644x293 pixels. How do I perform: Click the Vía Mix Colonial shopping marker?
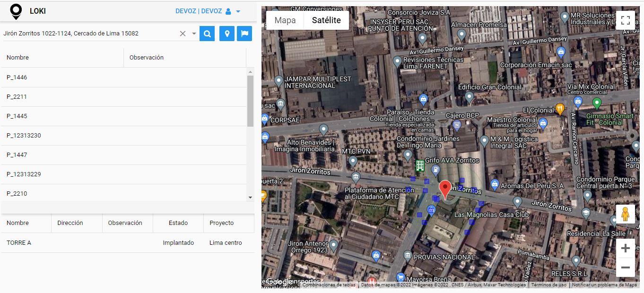tap(578, 101)
